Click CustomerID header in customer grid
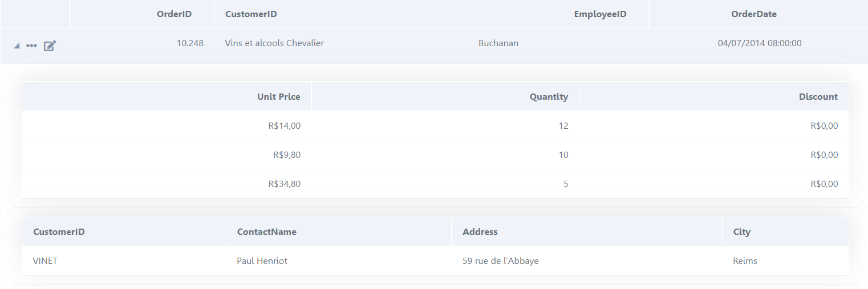 (x=124, y=231)
